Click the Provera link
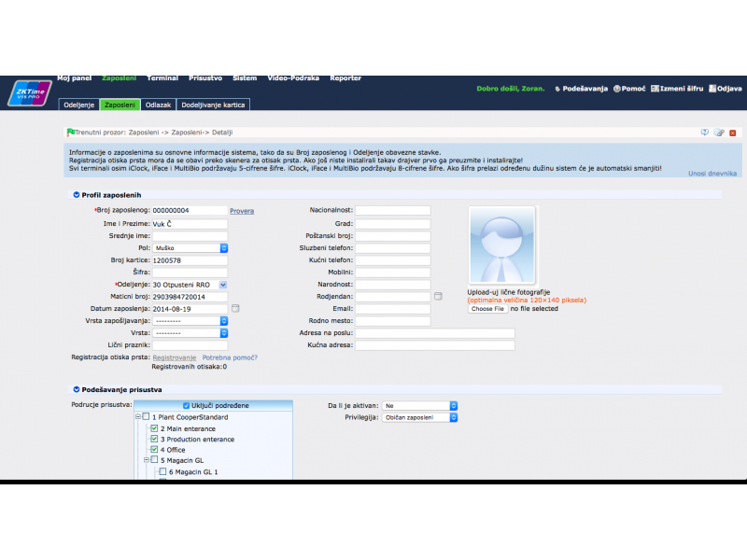 (242, 211)
